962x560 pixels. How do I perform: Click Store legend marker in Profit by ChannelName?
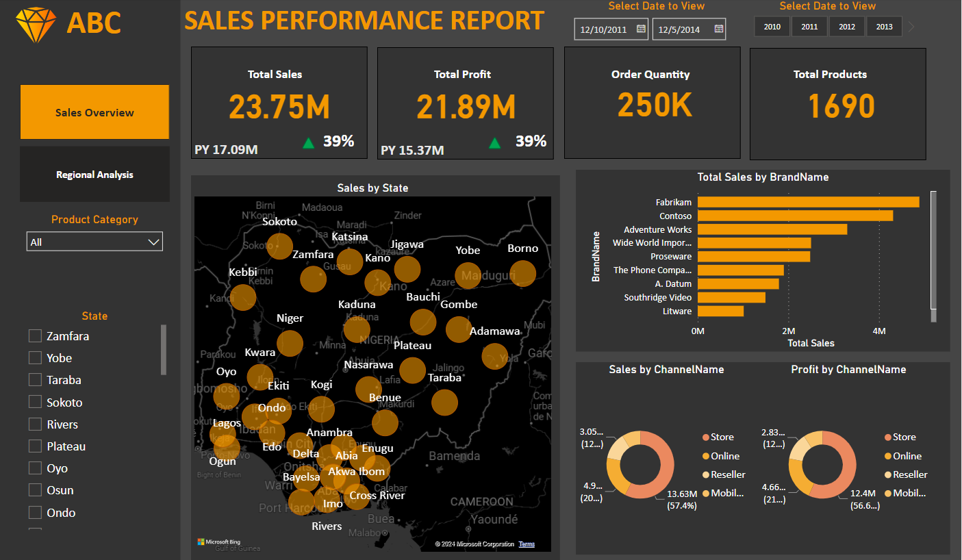point(888,437)
